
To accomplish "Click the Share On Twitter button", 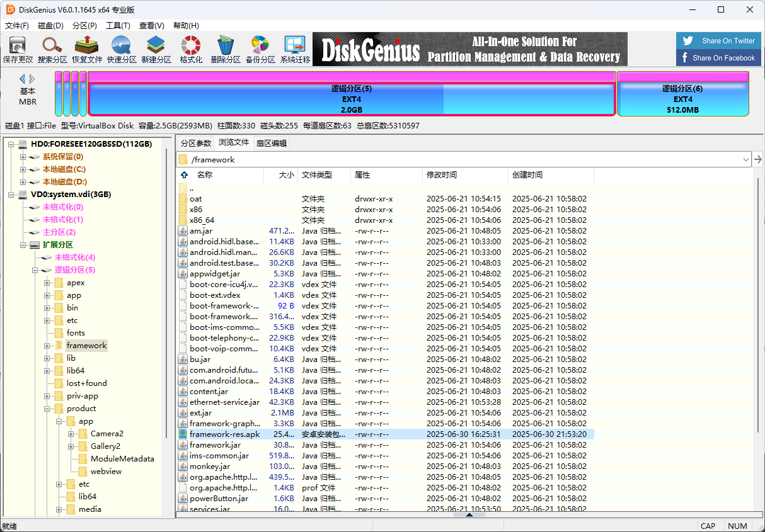I will coord(718,40).
